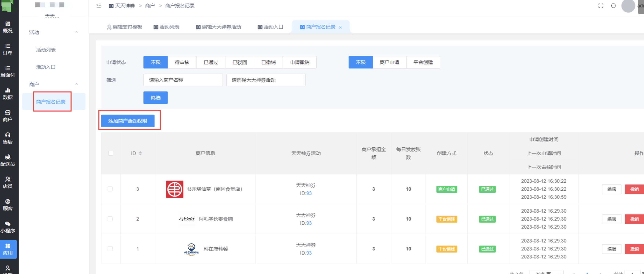Open the 顾客 customer sidebar icon
Image resolution: width=644 pixels, height=274 pixels.
pos(8,205)
